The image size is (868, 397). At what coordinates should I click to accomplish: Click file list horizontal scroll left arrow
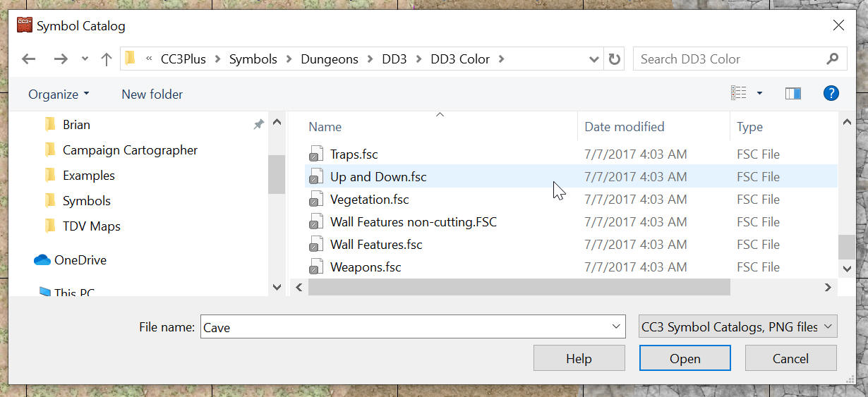[x=299, y=287]
